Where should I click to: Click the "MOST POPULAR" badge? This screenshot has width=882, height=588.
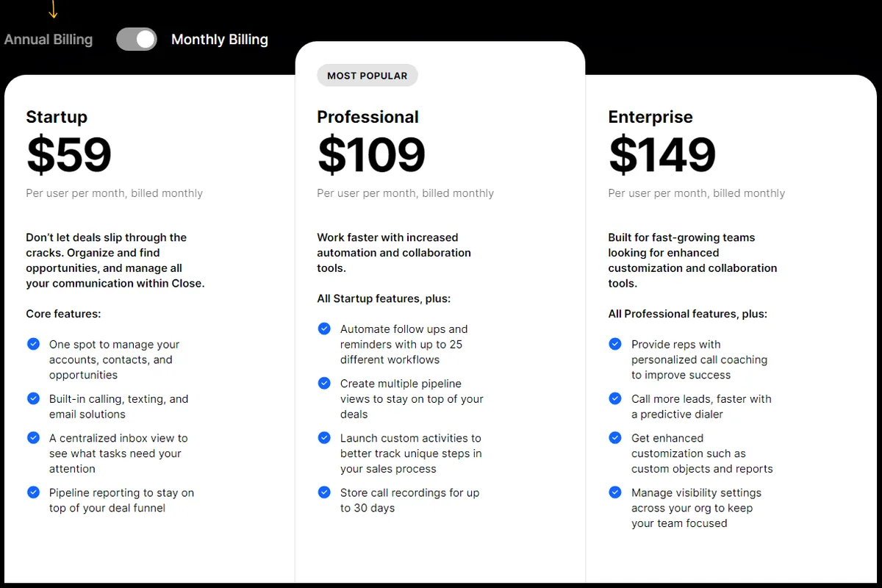click(x=367, y=75)
